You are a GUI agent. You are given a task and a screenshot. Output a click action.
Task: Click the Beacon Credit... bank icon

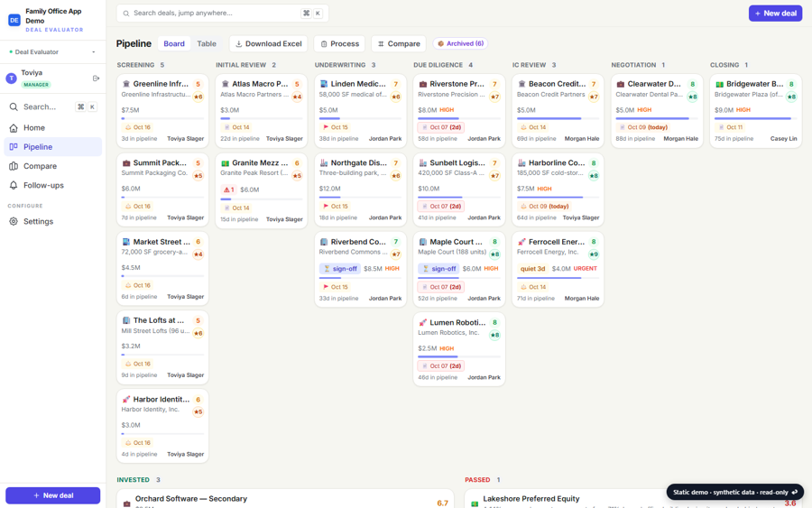coord(522,84)
